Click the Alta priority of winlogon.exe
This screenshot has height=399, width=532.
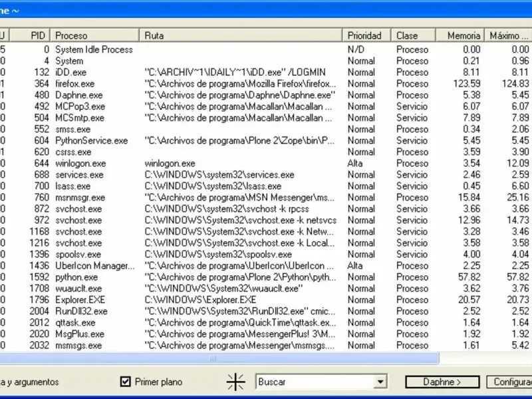pos(355,164)
